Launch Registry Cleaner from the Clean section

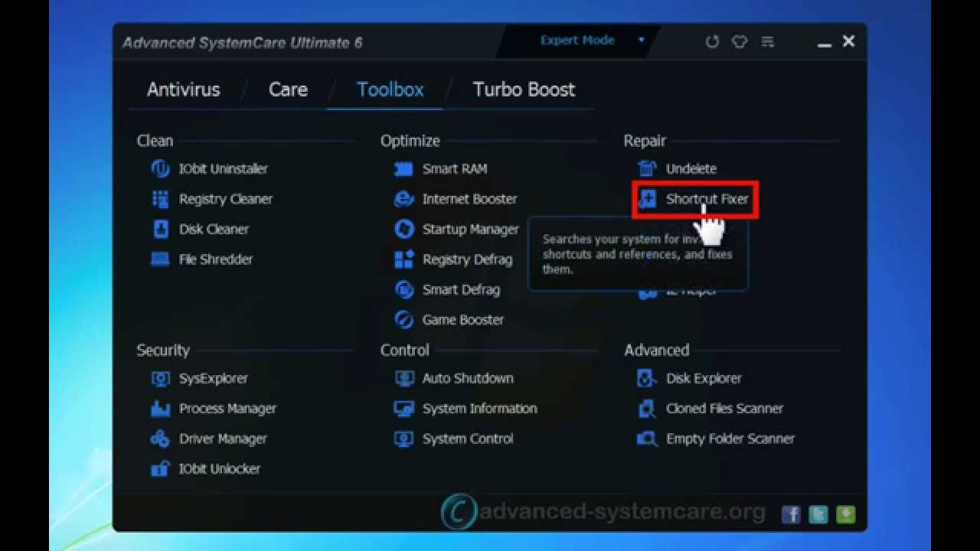click(x=211, y=199)
